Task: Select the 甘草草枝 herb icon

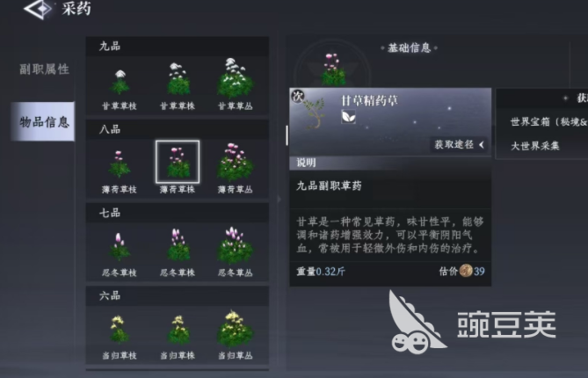Action: (120, 82)
